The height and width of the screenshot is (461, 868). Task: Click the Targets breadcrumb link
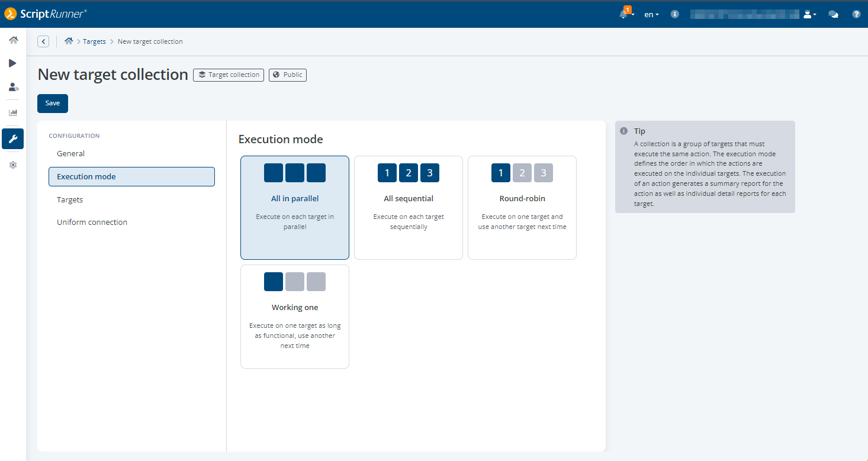[94, 41]
